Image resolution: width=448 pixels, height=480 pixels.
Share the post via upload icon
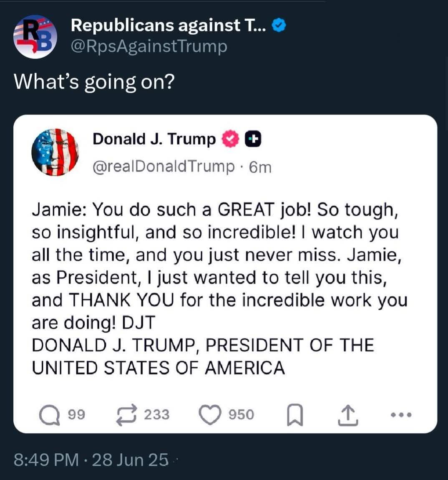point(348,415)
